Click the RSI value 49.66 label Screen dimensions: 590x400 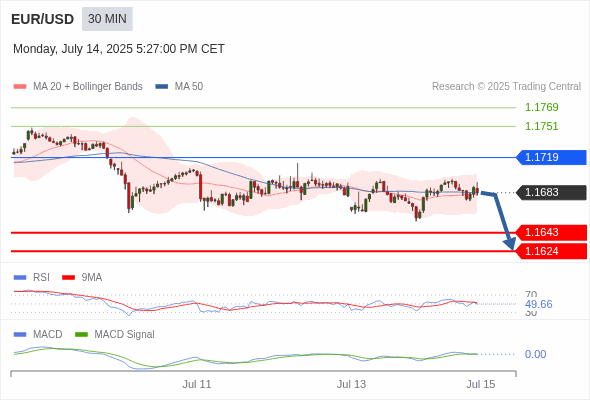(538, 304)
